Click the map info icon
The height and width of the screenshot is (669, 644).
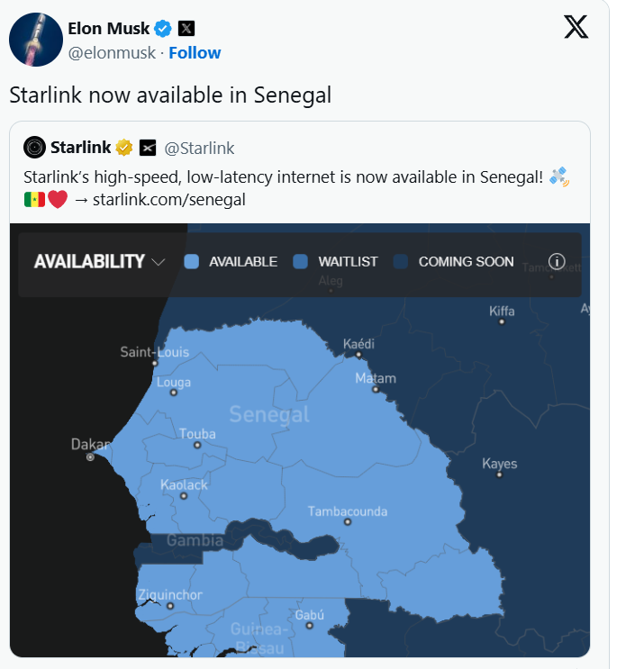click(x=557, y=262)
